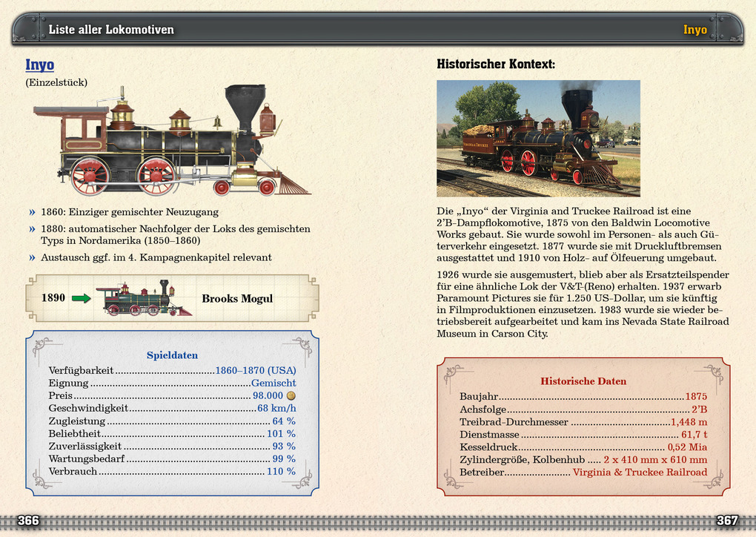This screenshot has width=756, height=537.
Task: Click the bullet chevron before 'Austausch ggf.'
Action: click(33, 258)
